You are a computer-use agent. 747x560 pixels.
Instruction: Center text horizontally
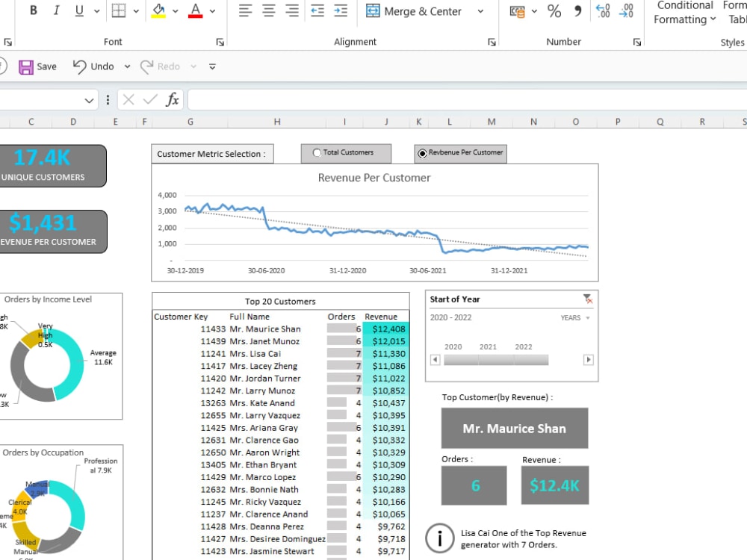[269, 10]
